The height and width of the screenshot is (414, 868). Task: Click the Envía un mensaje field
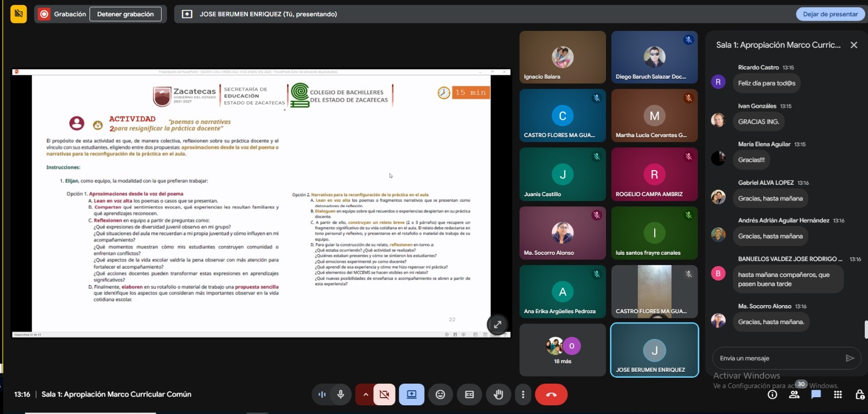click(778, 358)
